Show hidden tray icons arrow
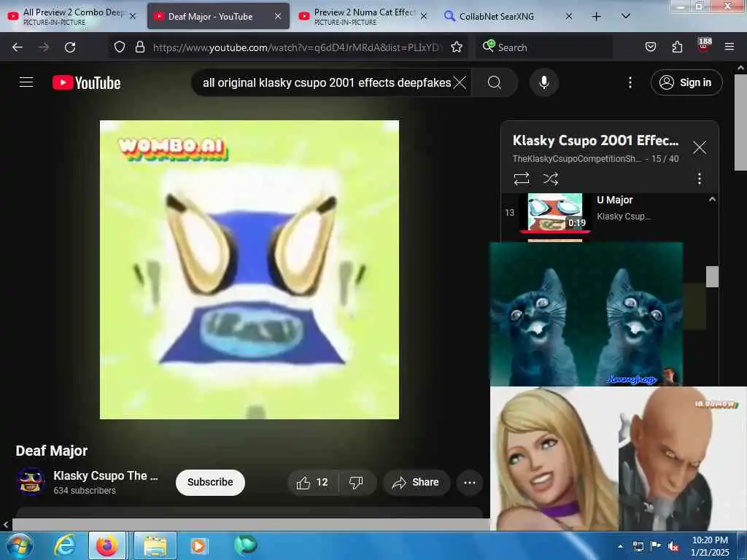This screenshot has width=747, height=560. pyautogui.click(x=620, y=546)
